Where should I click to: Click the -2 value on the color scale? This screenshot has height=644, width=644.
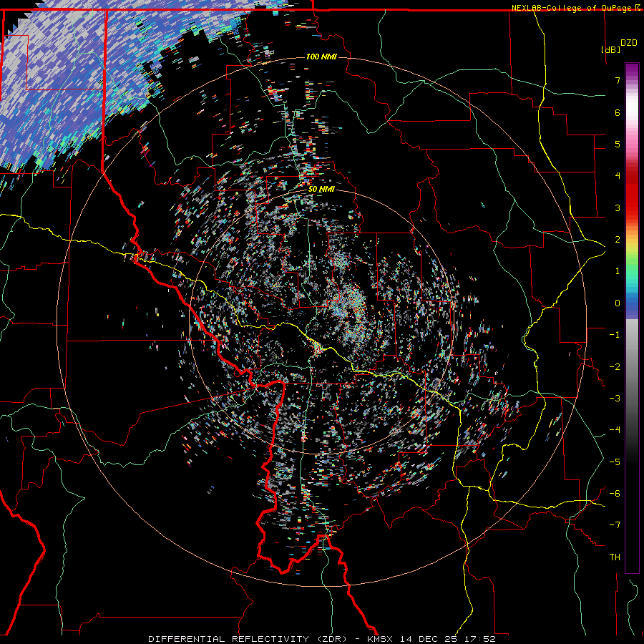pyautogui.click(x=615, y=367)
